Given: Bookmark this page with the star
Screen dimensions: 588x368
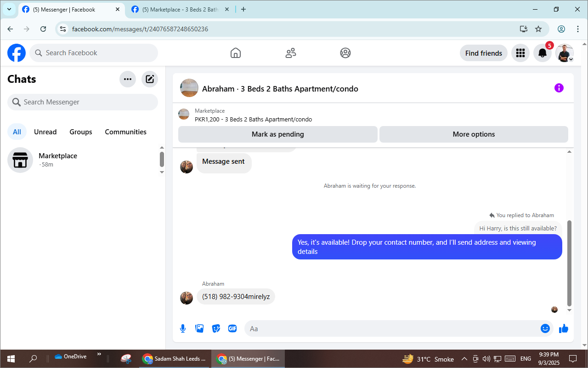Looking at the screenshot, I should [x=538, y=29].
